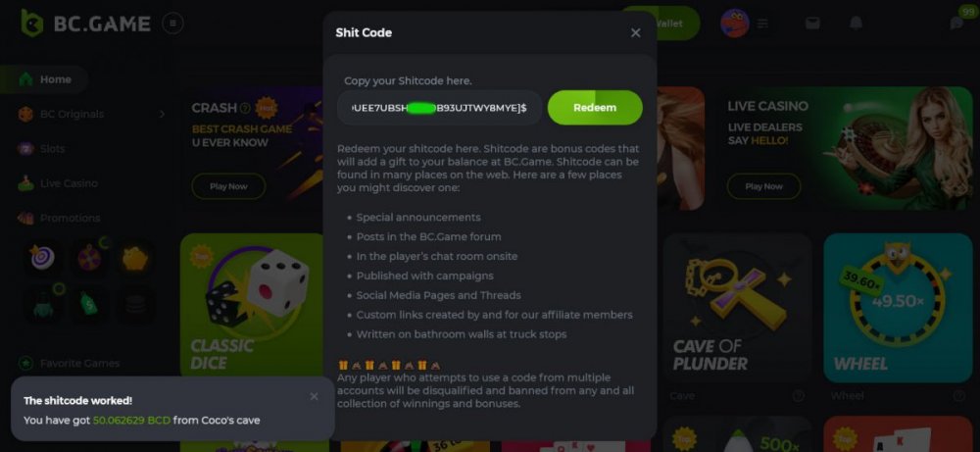Open the mail inbox icon
The width and height of the screenshot is (980, 452).
(x=812, y=23)
